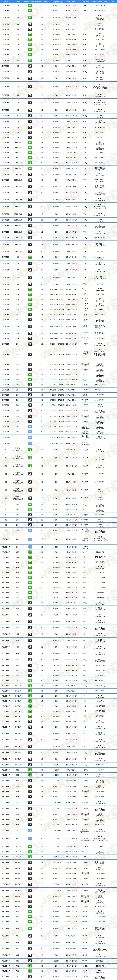Select the power cell 81kW / 110KM
117x980 pixels.
pyautogui.click(x=71, y=17)
